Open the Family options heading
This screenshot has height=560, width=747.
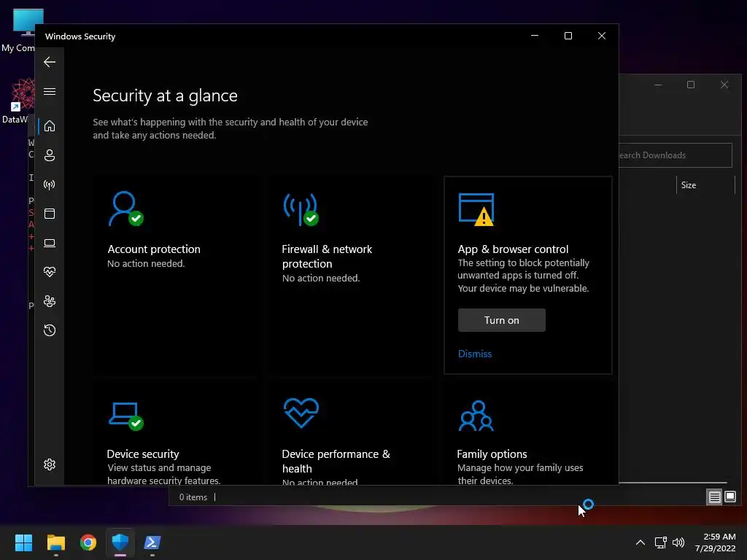pos(492,454)
